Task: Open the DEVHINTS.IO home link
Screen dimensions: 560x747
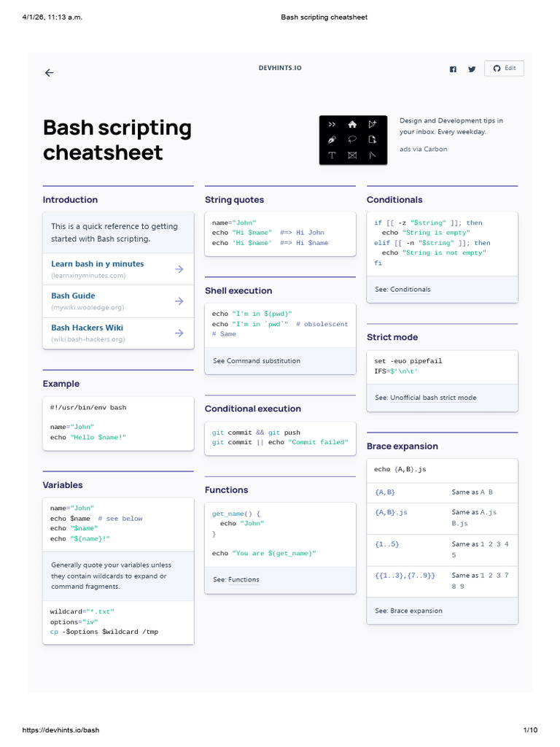Action: [x=280, y=68]
